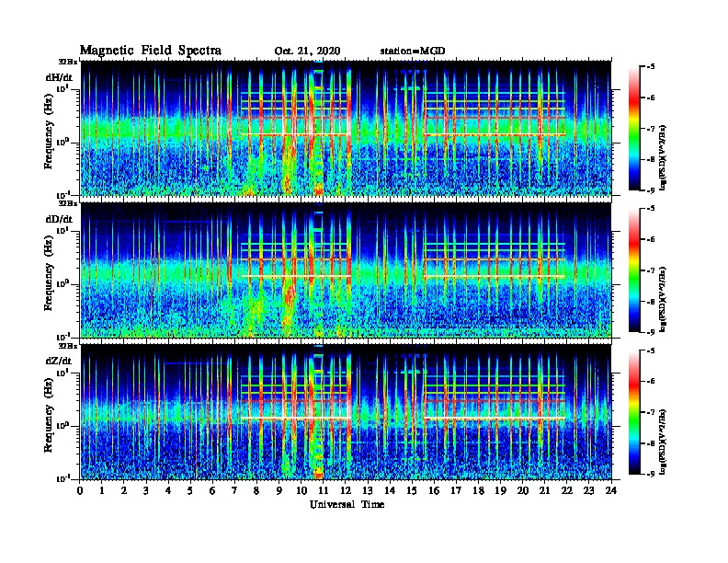Viewport: 728px width, 563px height.
Task: Click hour "17" on the Universal Time axis
Action: [456, 490]
